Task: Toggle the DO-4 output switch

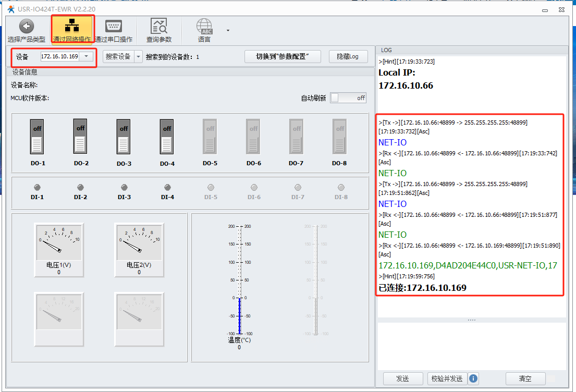Action: [x=167, y=137]
